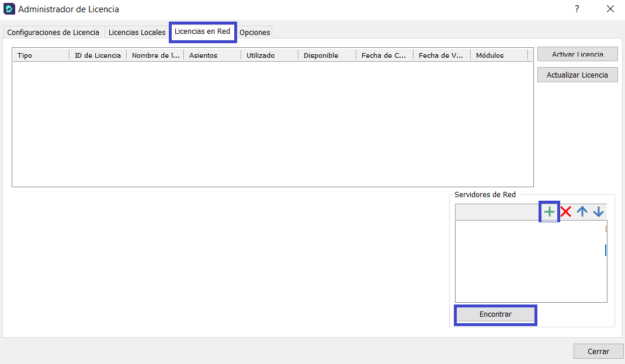This screenshot has height=364, width=625.
Task: Click the question mark help button
Action: point(577,9)
